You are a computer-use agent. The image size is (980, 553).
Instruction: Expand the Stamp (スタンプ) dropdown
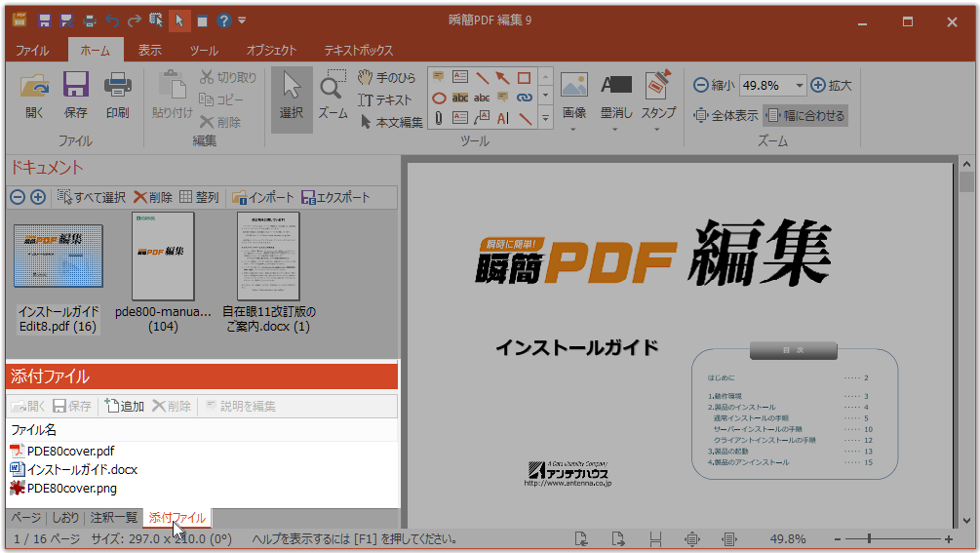point(657,130)
